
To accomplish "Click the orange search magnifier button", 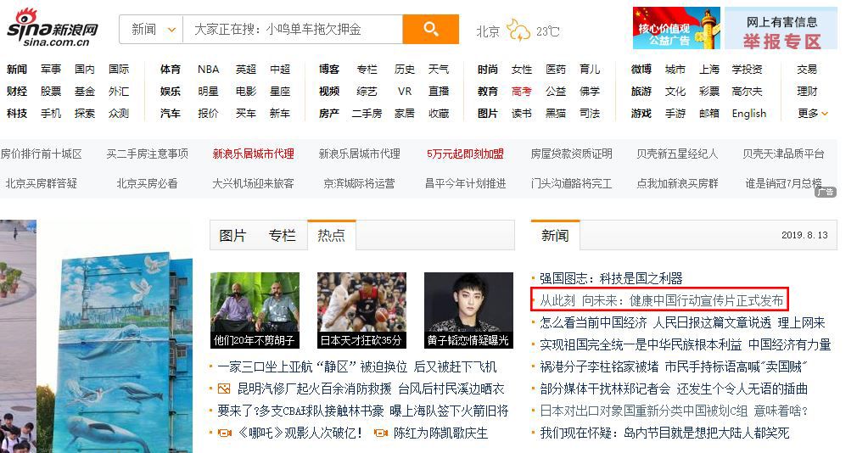I will point(430,29).
